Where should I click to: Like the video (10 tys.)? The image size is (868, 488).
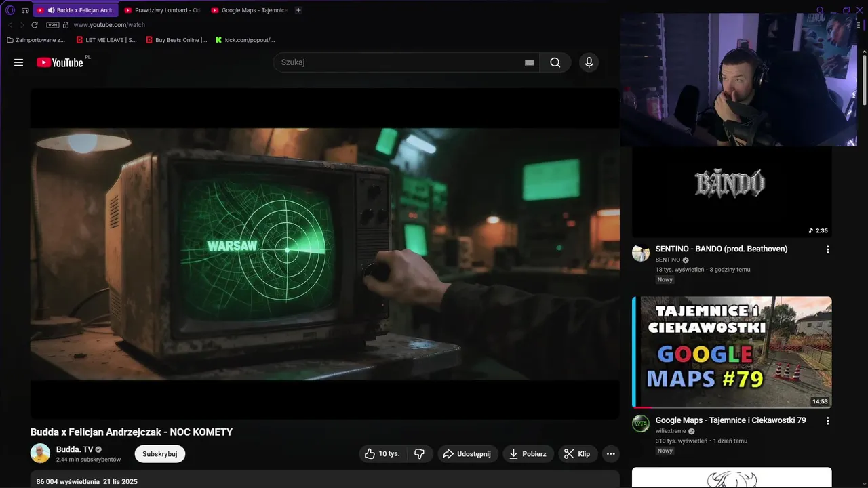[382, 454]
